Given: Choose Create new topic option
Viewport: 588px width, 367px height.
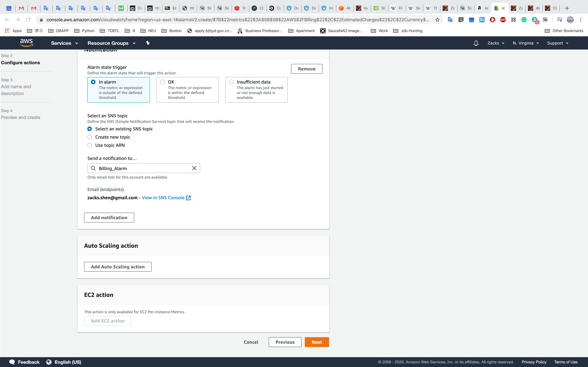Looking at the screenshot, I should point(90,137).
